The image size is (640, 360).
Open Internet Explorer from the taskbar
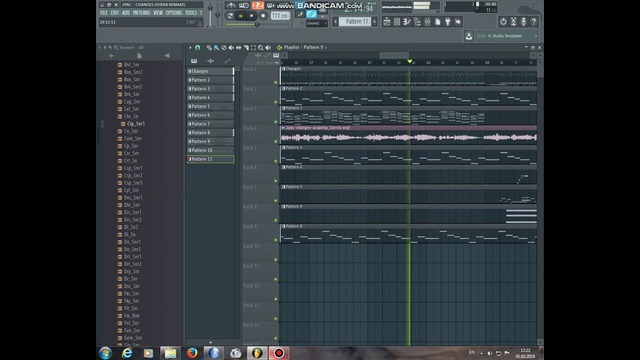(x=127, y=353)
